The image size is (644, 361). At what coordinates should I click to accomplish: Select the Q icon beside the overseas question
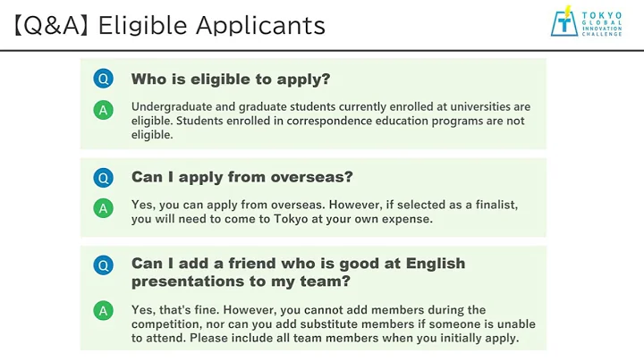(104, 177)
